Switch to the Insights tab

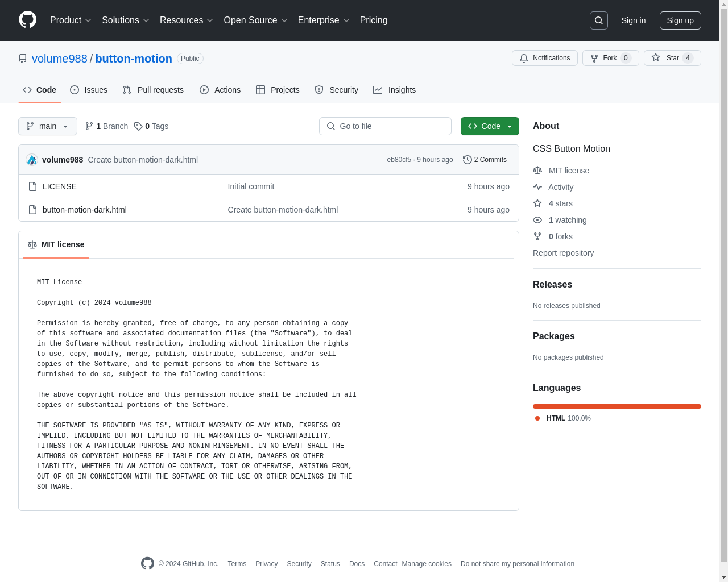click(x=394, y=90)
